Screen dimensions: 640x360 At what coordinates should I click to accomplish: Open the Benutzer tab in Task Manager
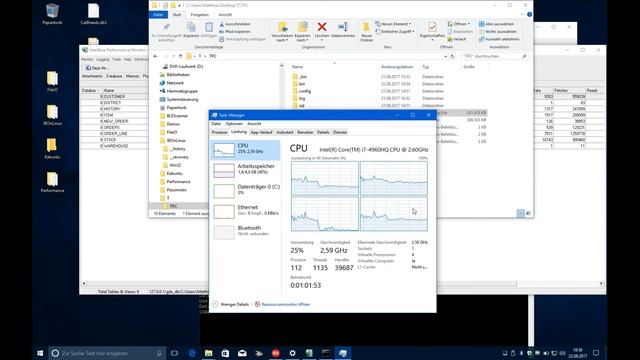305,132
